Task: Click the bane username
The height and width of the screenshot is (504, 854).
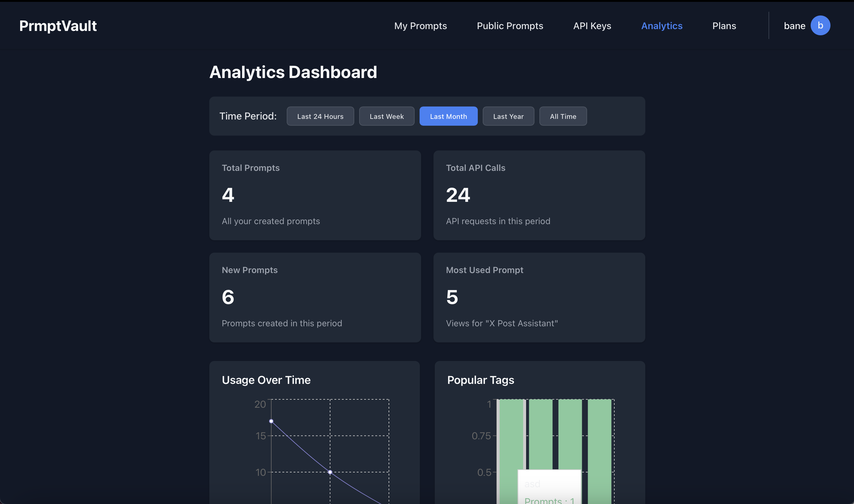Action: point(794,26)
